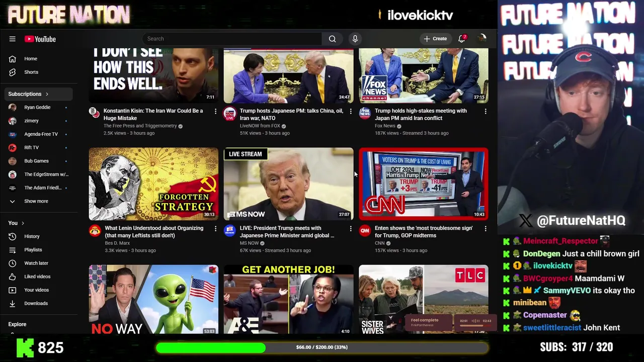Open title 'Trump holds high-stakes meeting'
Image resolution: width=644 pixels, height=362 pixels.
click(421, 114)
